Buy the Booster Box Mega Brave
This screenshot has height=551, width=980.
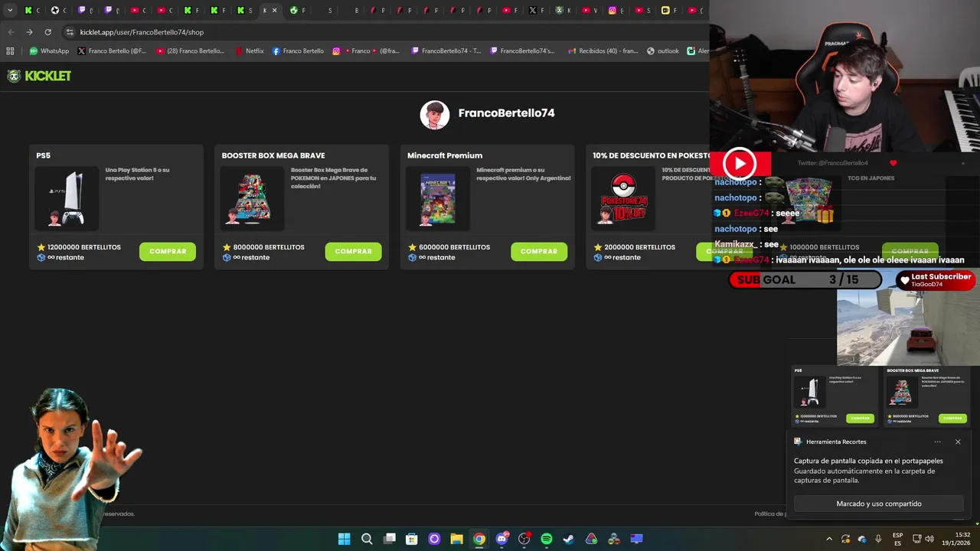click(x=353, y=251)
